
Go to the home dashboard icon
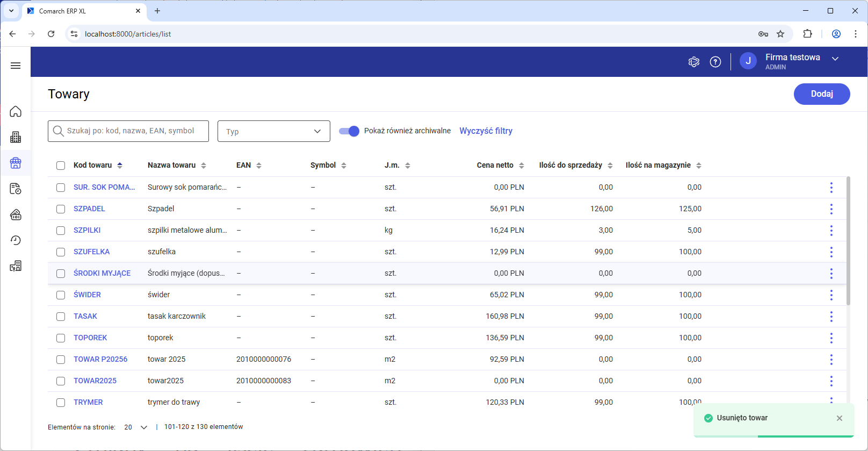click(16, 111)
